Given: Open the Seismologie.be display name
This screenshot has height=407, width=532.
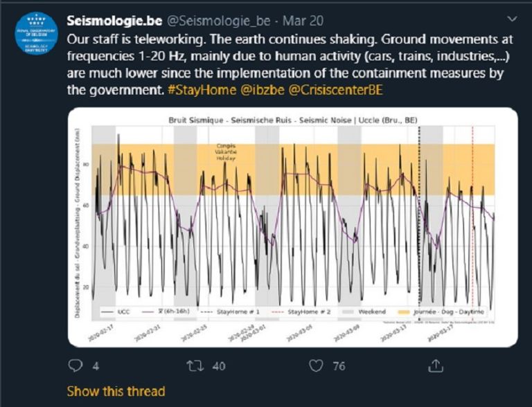Looking at the screenshot, I should (114, 21).
